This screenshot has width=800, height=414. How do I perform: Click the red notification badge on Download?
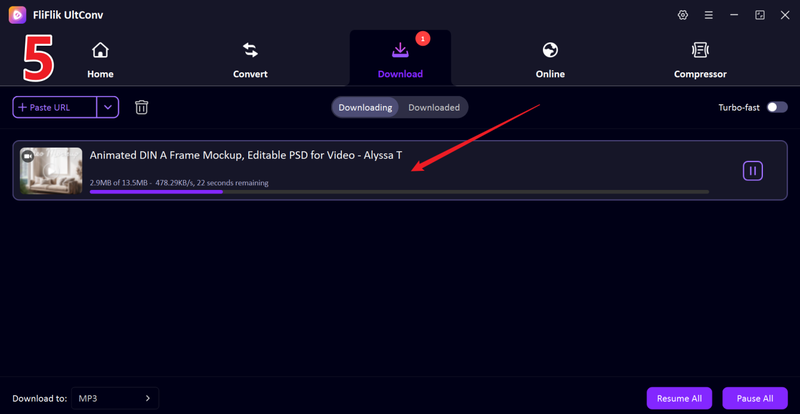pos(422,38)
